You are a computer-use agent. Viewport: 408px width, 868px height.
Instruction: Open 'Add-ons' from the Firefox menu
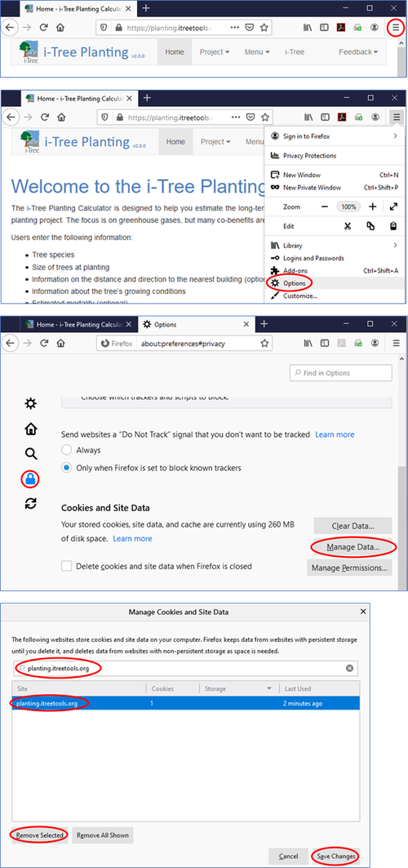[x=295, y=271]
